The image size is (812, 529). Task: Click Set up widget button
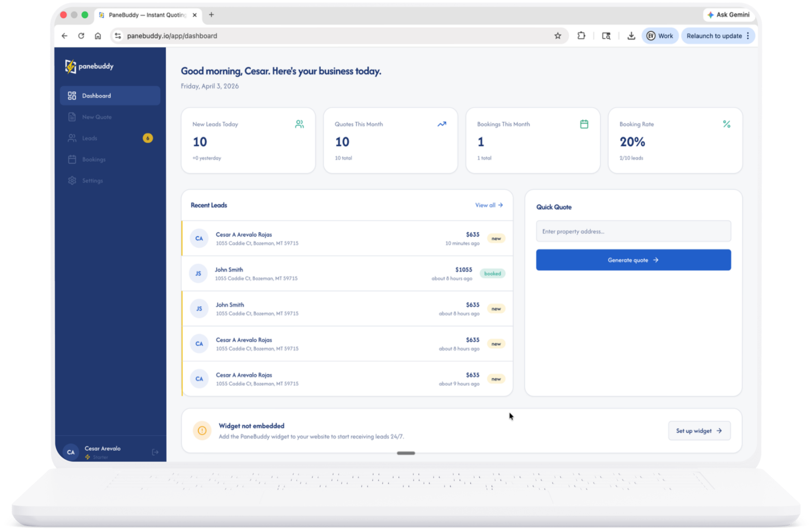[699, 431]
